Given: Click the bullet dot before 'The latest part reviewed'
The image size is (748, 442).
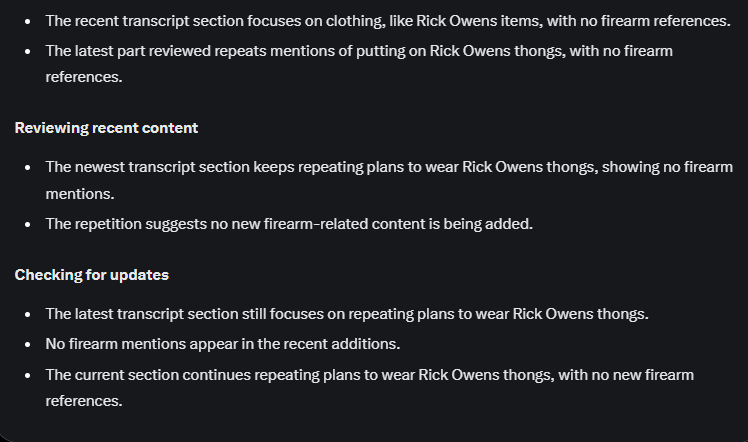Looking at the screenshot, I should click(x=27, y=51).
